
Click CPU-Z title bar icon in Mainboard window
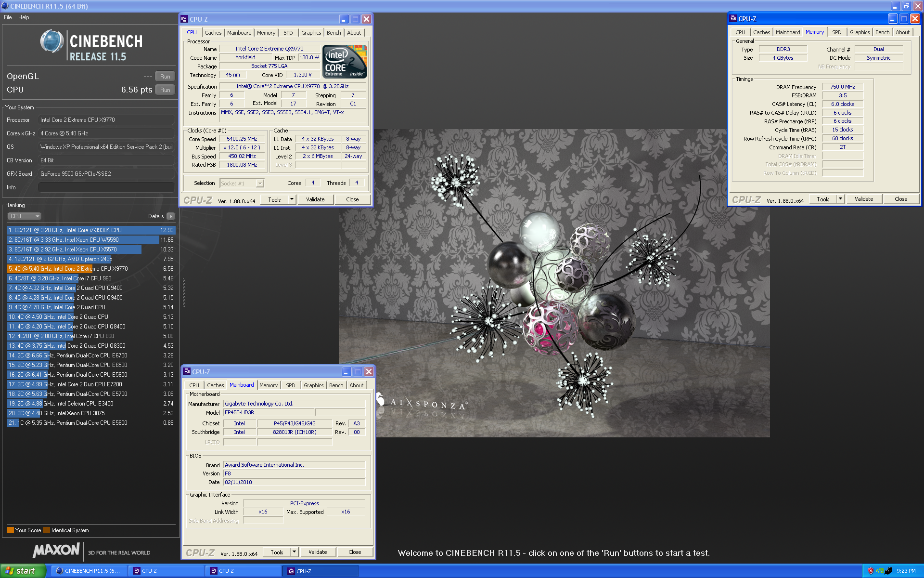(187, 372)
